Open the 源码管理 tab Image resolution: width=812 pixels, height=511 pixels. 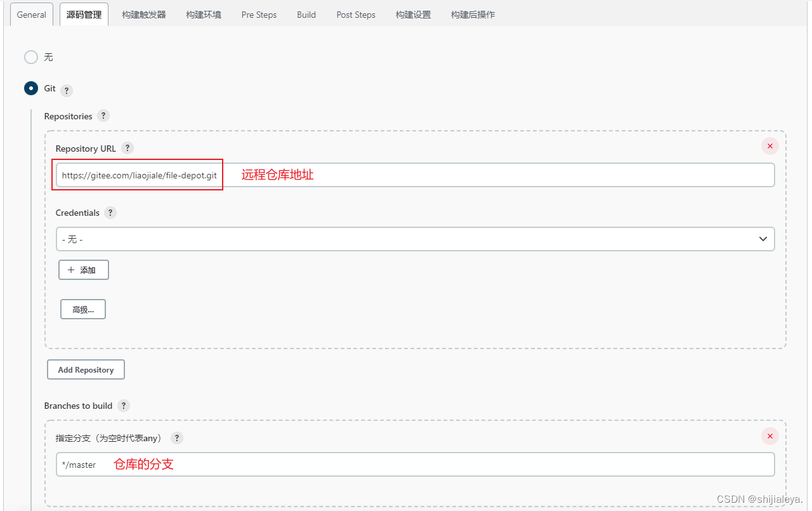(84, 15)
